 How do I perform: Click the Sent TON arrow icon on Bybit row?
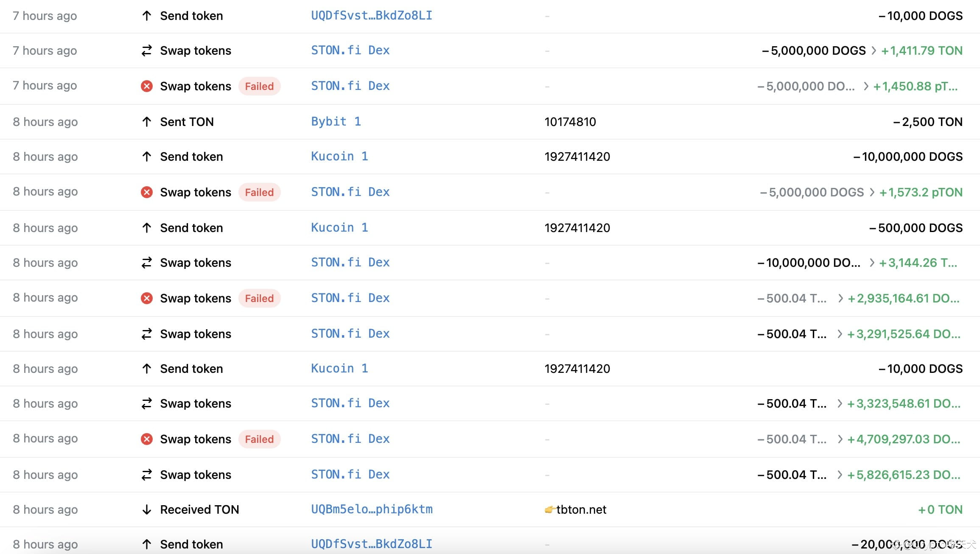(146, 122)
